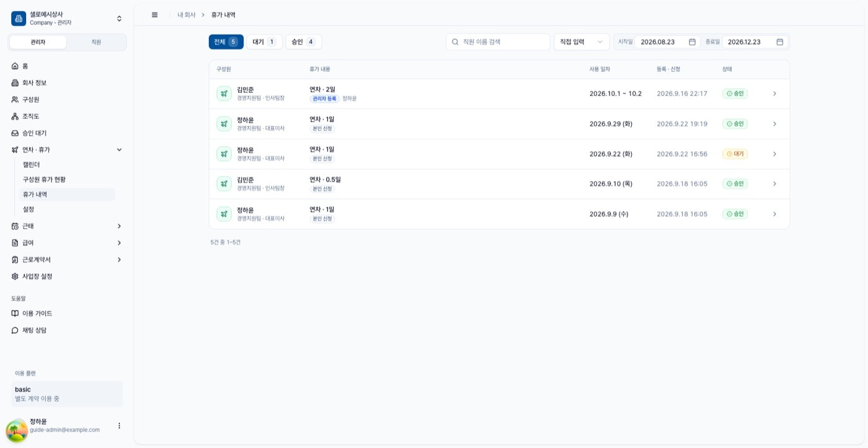Click the 2026.10.1 ~ 10.2 date cell

point(616,94)
